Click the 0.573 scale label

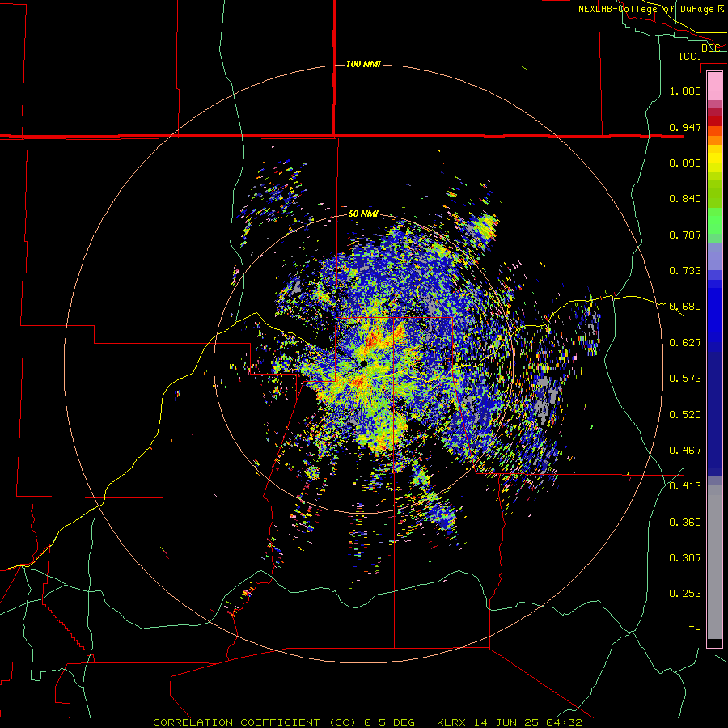[x=685, y=379]
